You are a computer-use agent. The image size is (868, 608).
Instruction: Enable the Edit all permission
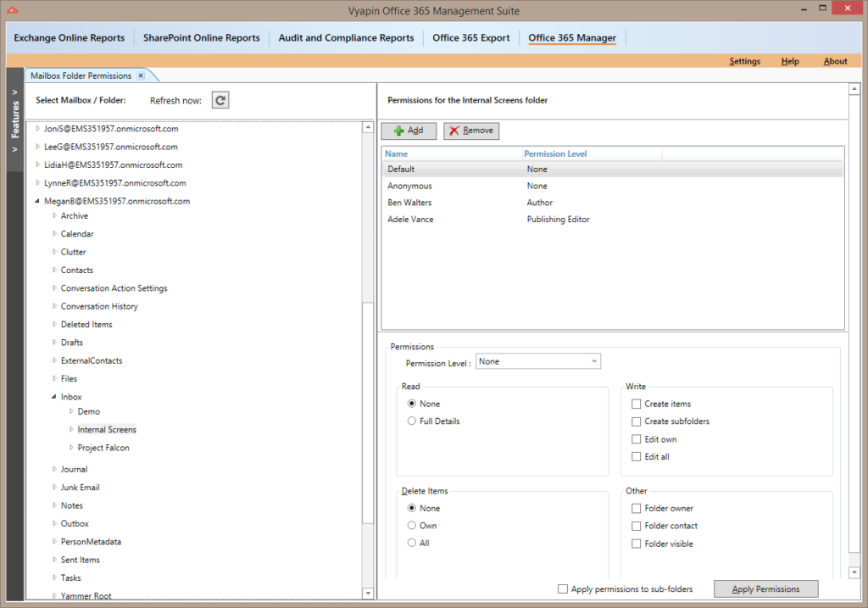pos(636,456)
